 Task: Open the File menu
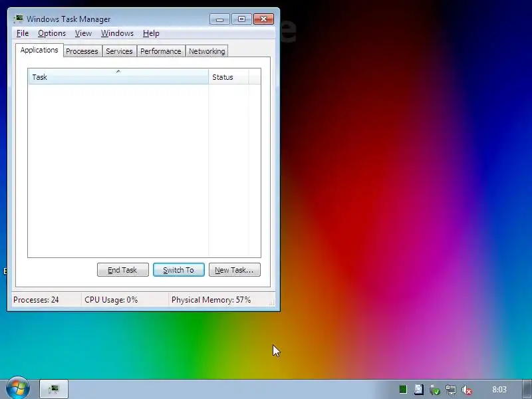coord(23,33)
